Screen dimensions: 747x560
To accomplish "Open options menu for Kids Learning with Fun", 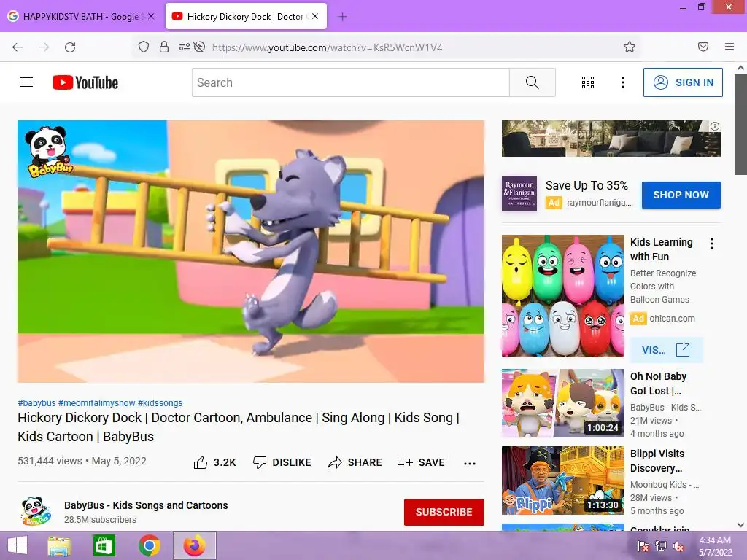I will 712,244.
